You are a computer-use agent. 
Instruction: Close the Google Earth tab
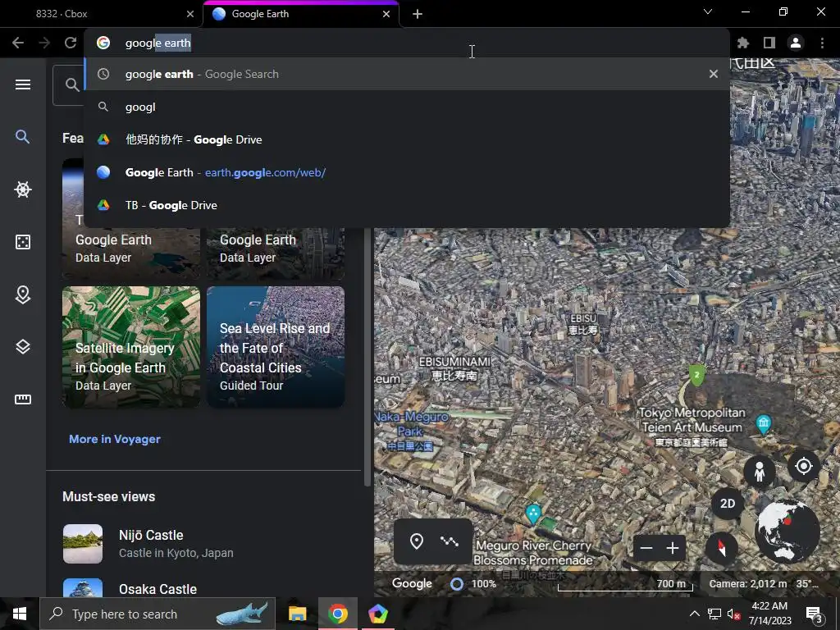(386, 14)
